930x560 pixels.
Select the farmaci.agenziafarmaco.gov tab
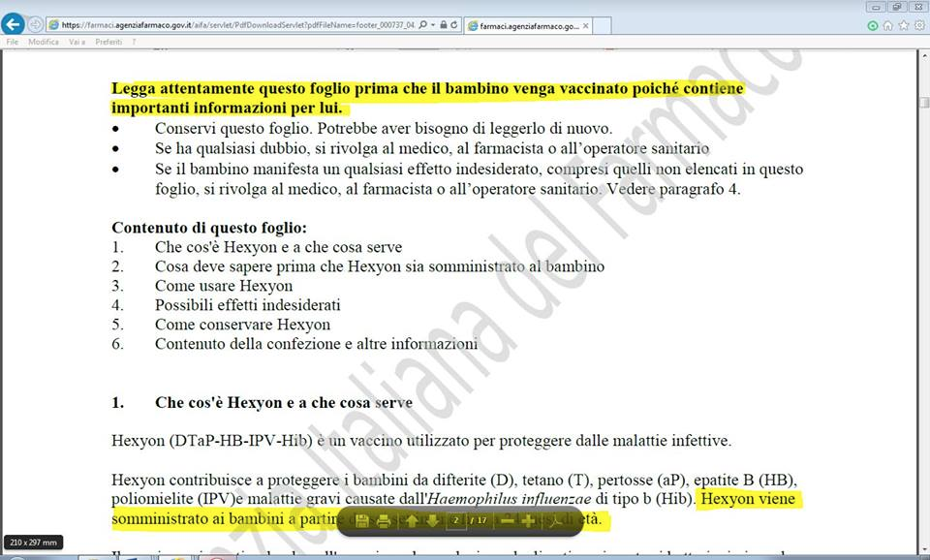tap(528, 25)
